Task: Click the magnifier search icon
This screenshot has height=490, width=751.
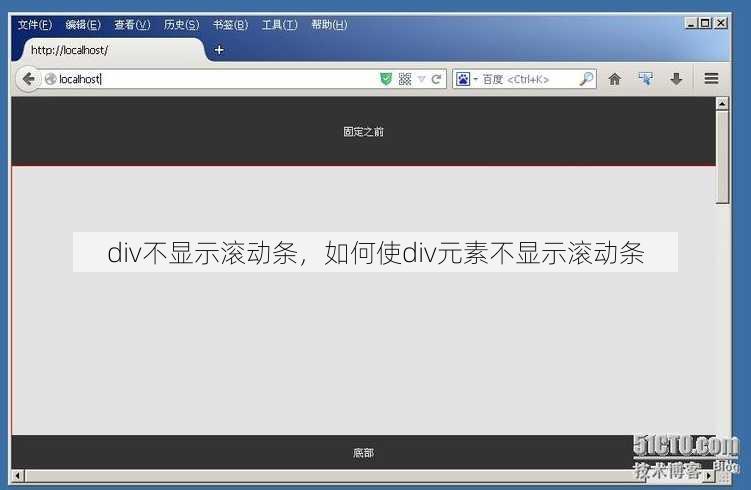Action: click(586, 79)
